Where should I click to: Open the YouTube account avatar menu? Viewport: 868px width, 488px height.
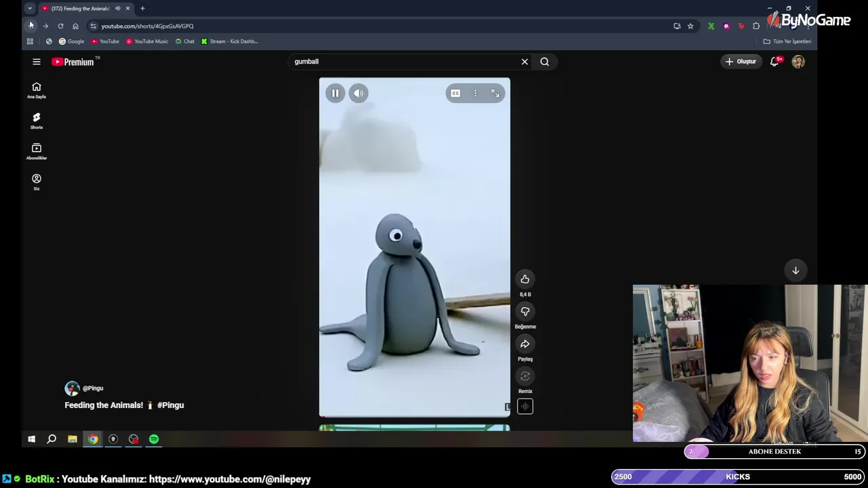point(798,62)
